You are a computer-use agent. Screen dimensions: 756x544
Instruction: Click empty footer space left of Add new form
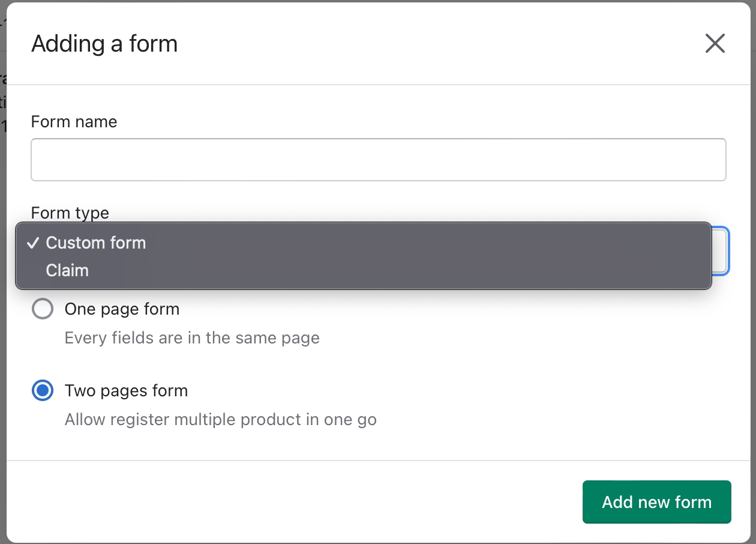pos(300,502)
